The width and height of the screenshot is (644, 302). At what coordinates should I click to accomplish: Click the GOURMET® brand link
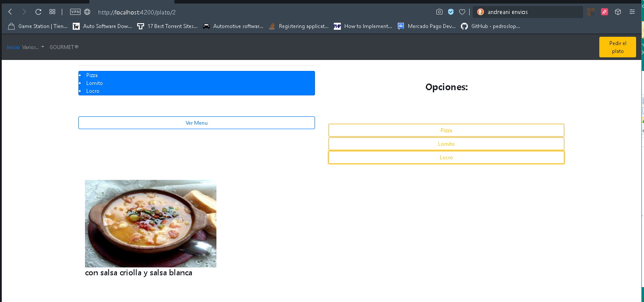64,47
